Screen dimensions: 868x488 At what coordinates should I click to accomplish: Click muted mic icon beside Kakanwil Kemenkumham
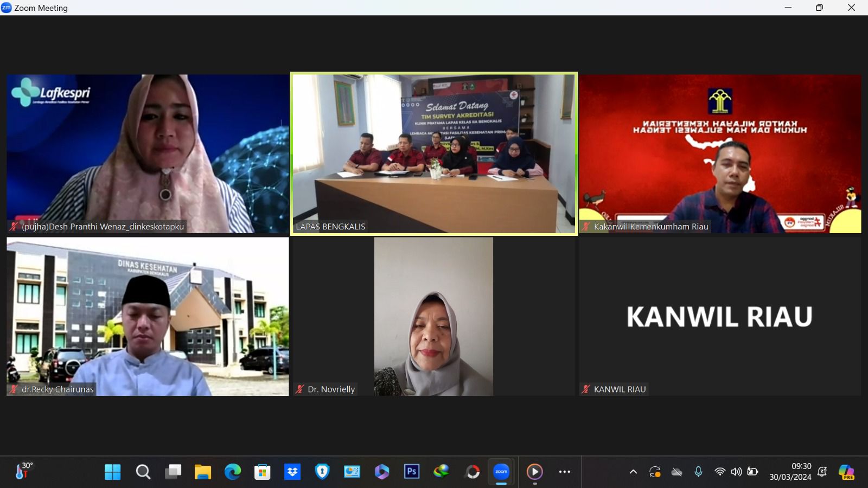[x=586, y=227]
